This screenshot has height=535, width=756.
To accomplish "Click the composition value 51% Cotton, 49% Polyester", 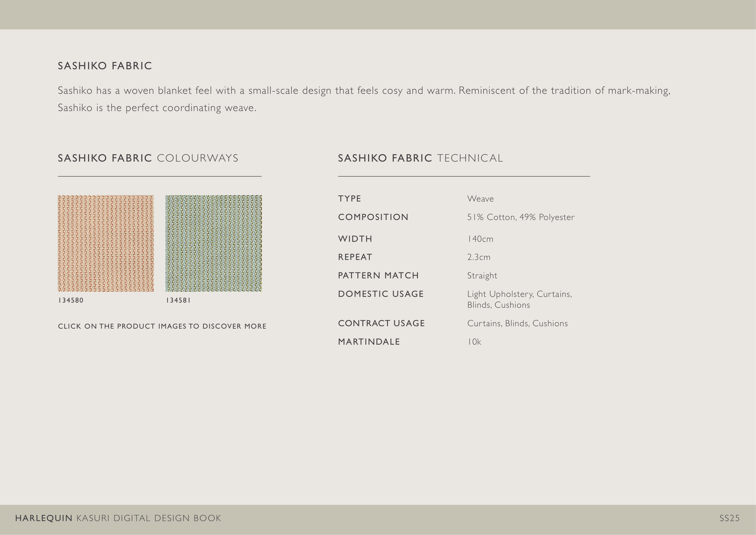I will (x=520, y=217).
